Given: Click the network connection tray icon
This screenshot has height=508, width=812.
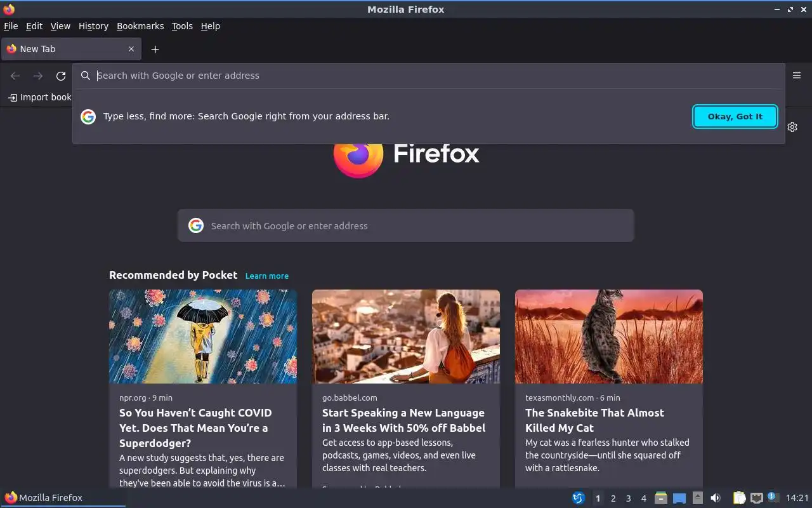Looking at the screenshot, I should coord(756,498).
